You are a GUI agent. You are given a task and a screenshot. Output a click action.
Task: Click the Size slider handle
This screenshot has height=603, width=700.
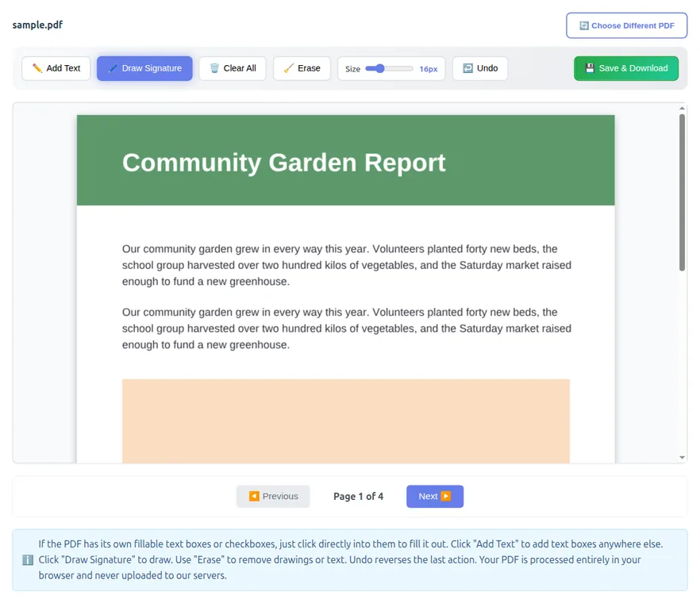pos(380,68)
